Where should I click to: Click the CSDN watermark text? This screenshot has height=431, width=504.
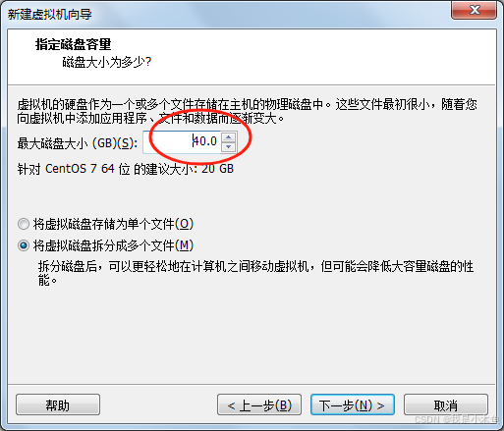tap(457, 420)
